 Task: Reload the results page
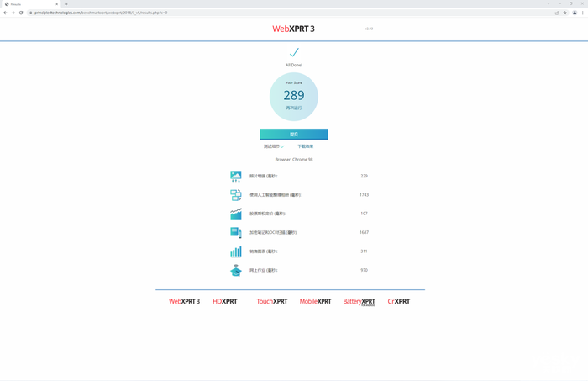tap(21, 13)
